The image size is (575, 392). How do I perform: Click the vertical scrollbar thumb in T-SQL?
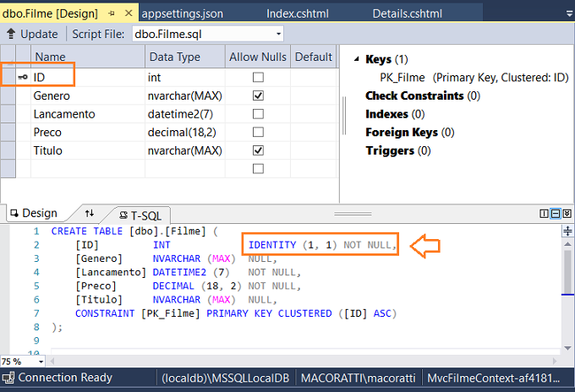pyautogui.click(x=567, y=271)
